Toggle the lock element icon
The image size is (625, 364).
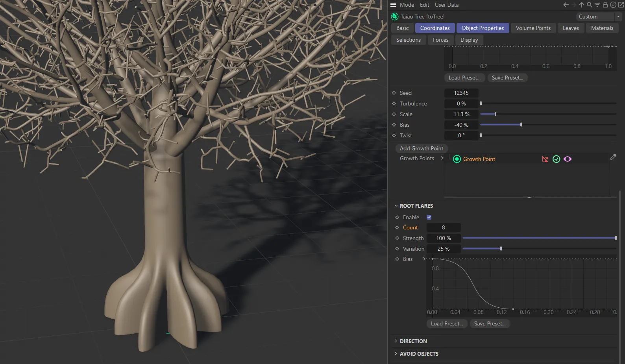coord(605,5)
